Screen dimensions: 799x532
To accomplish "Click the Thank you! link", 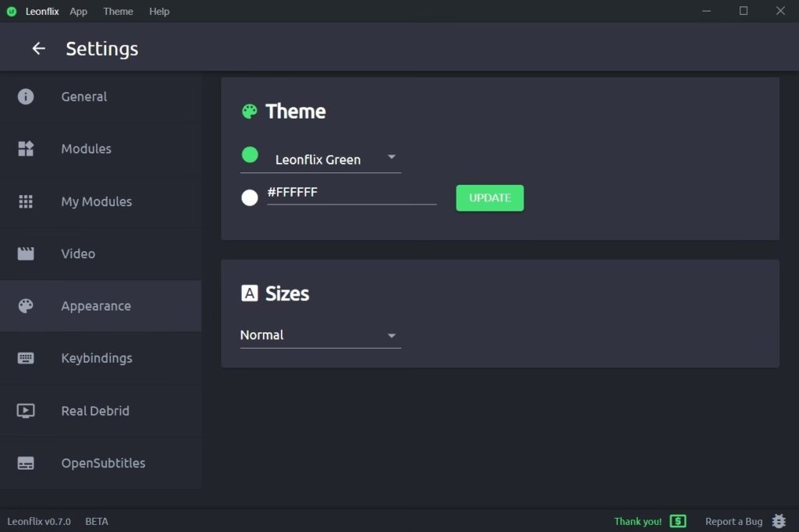I will [637, 521].
